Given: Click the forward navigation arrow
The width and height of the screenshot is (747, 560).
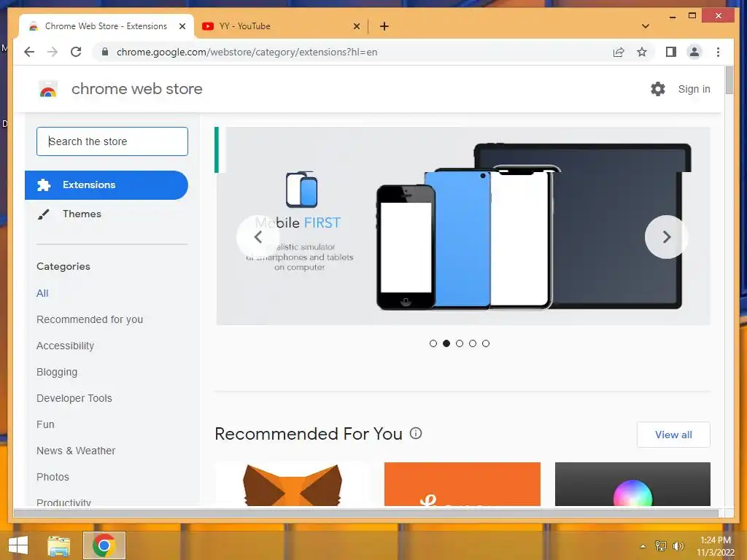Looking at the screenshot, I should coord(53,52).
